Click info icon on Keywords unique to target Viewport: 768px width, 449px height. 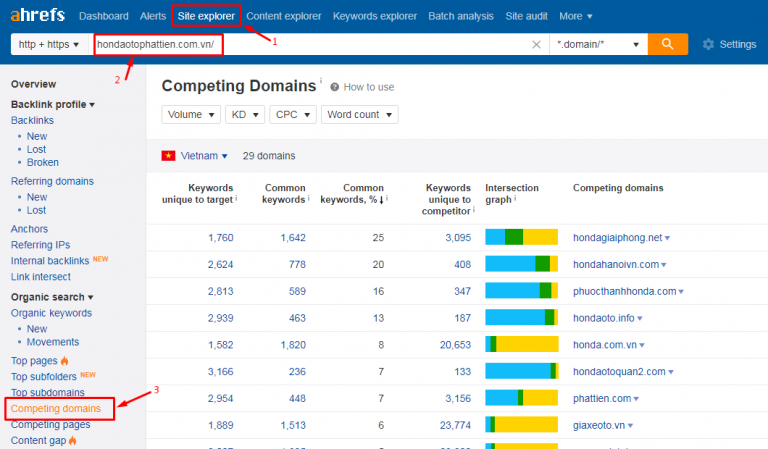pos(236,198)
